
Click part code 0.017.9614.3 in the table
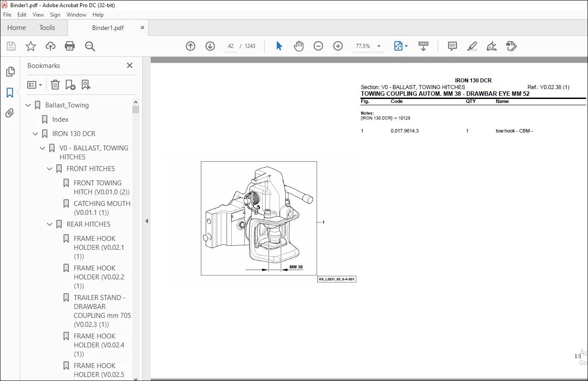point(405,131)
